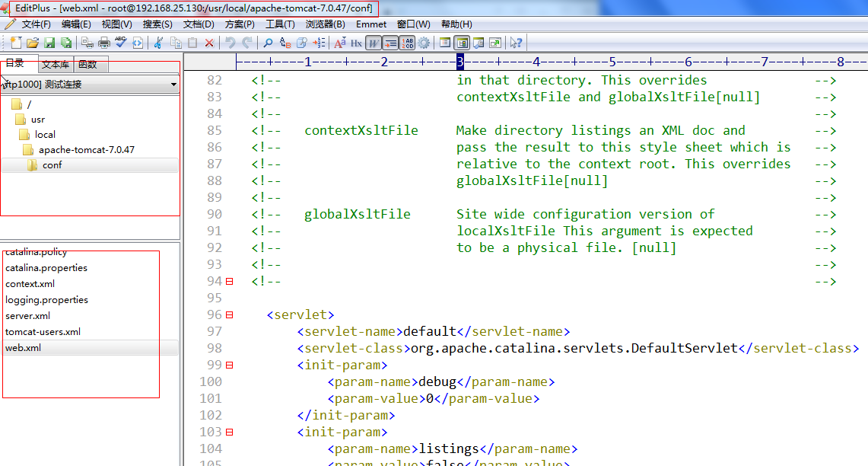Run the ABC spell check icon
Screen dimensions: 868x466
click(120, 43)
